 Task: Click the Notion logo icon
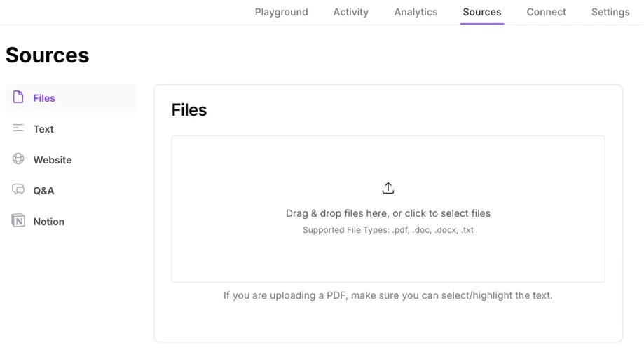[18, 221]
